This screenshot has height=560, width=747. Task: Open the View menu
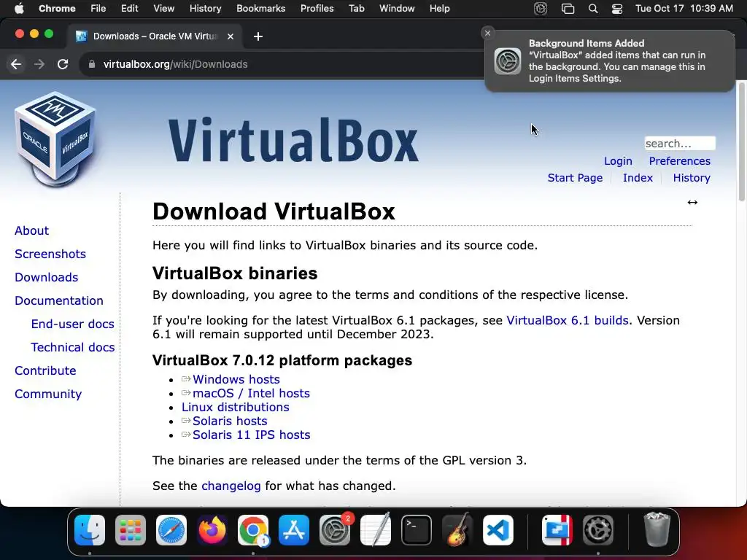(x=164, y=9)
